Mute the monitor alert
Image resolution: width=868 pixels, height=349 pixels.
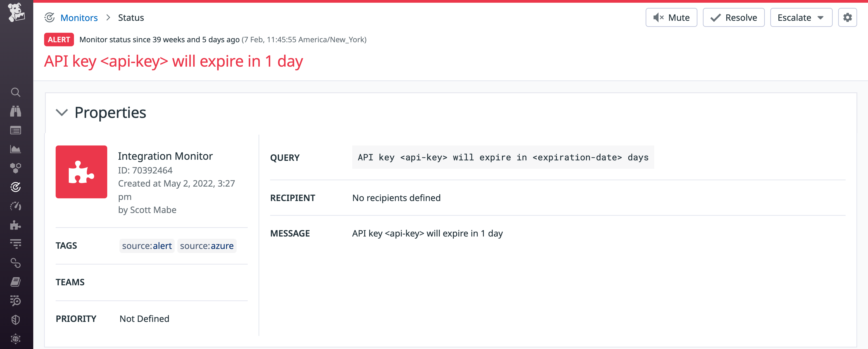(671, 17)
